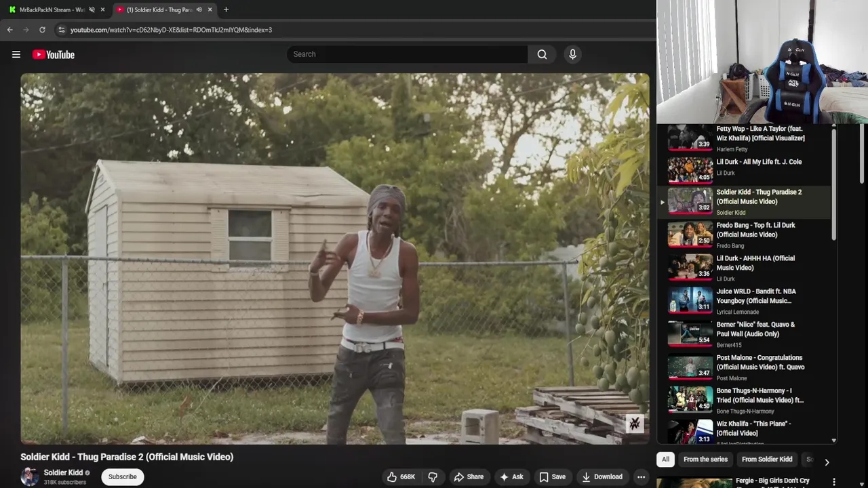Click the video title Thug Paradise 2
The image size is (868, 488).
click(x=127, y=457)
